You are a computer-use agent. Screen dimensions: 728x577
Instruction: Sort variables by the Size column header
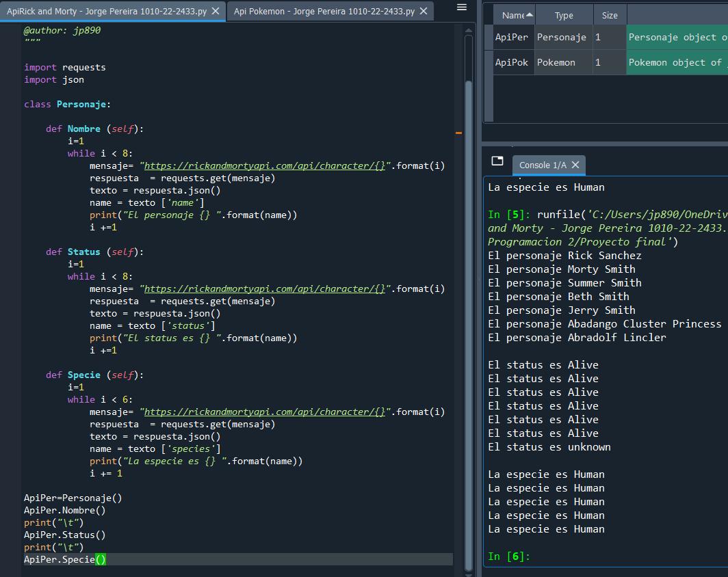pyautogui.click(x=609, y=15)
